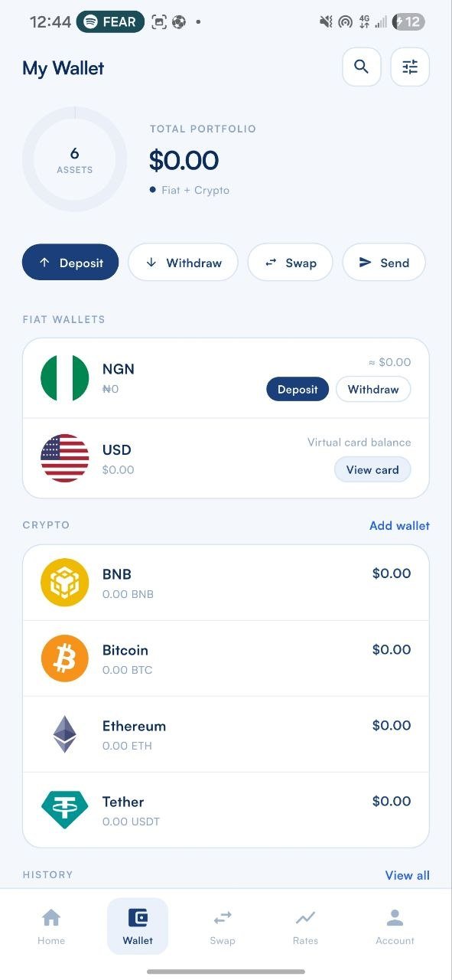Tap the Tether coin icon
Viewport: 452px width, 980px height.
[x=64, y=809]
